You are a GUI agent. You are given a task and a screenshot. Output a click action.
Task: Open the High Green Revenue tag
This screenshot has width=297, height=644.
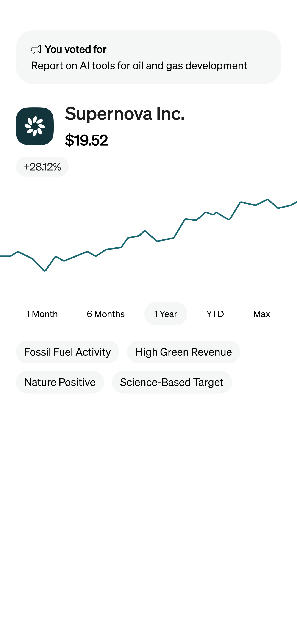pyautogui.click(x=183, y=352)
